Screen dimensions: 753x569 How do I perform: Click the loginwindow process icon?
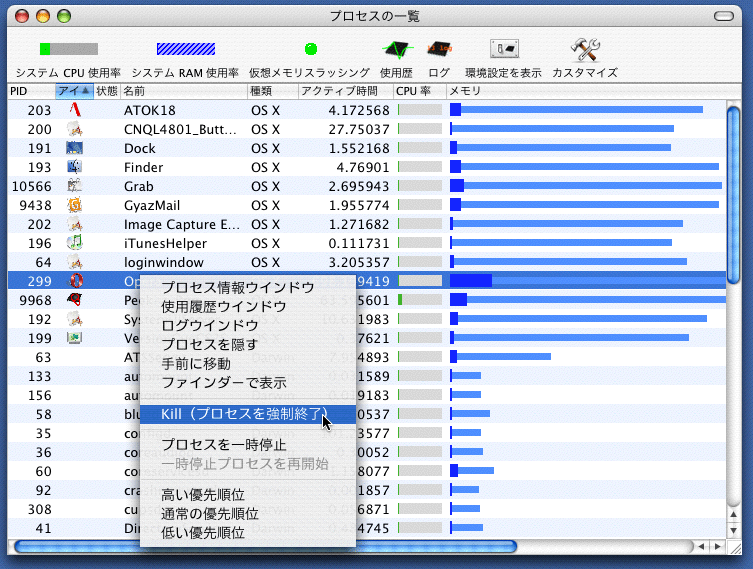[x=74, y=262]
